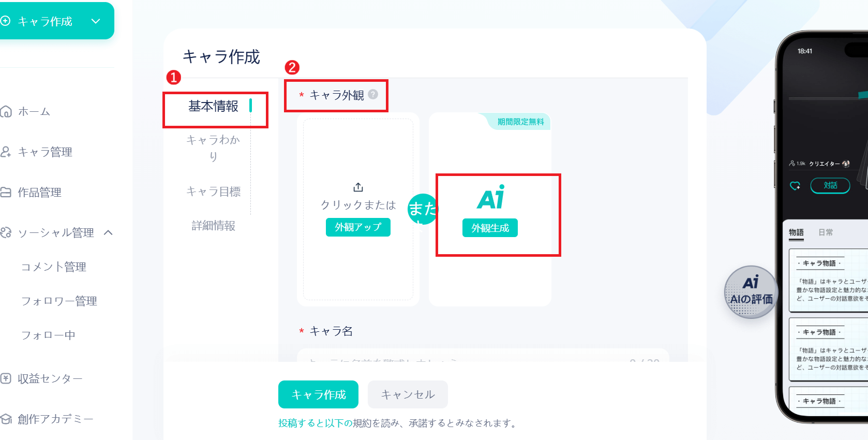Switch to 物語 tab in phone preview
Viewport: 868px width, 440px height.
coord(796,232)
